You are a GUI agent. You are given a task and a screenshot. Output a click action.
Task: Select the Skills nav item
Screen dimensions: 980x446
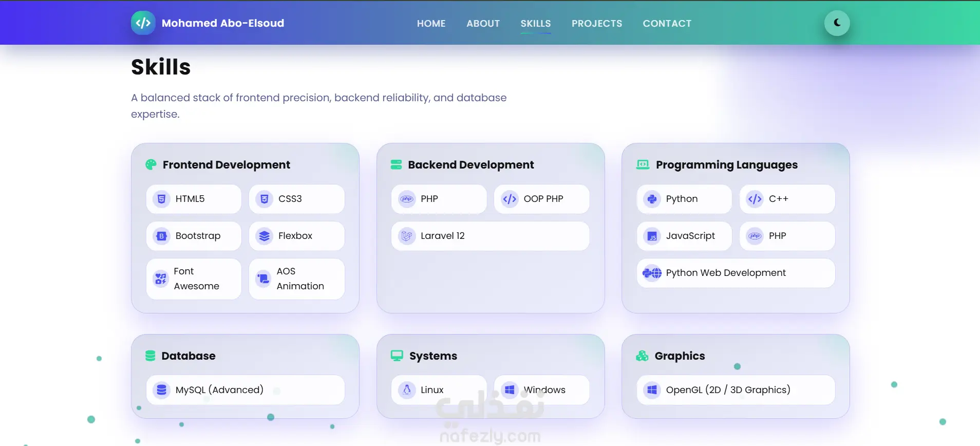(x=535, y=24)
